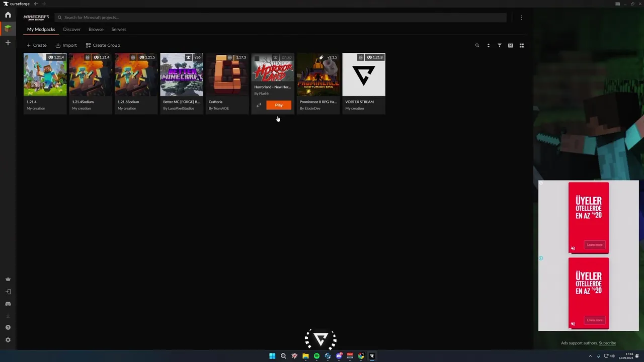Open Spotify from the taskbar
644x362 pixels.
click(316, 356)
